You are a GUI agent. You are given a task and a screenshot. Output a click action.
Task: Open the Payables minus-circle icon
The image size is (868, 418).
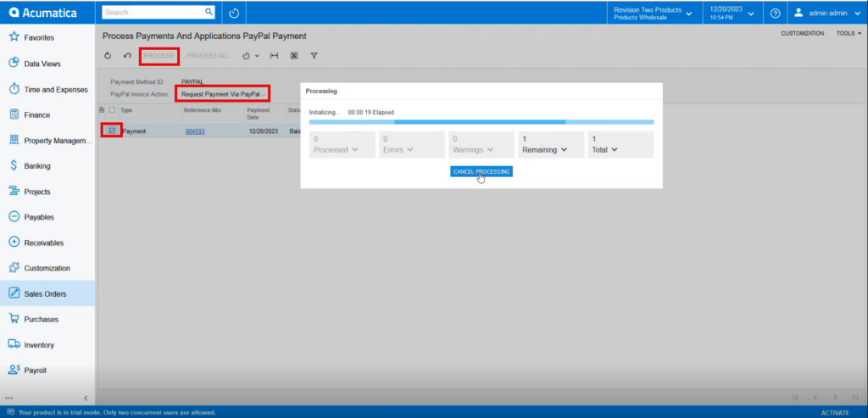(14, 217)
